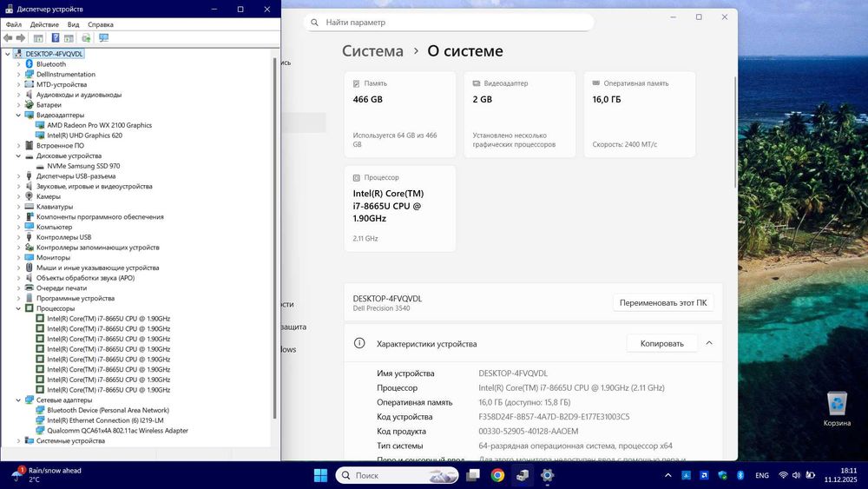Collapse the Видеоадаптеры category

(18, 116)
